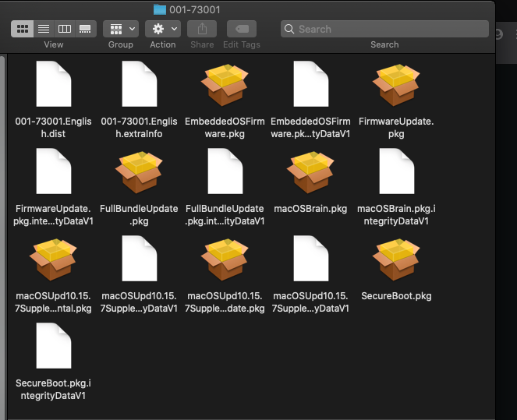Select macOSBrain.pkg.integrityDataV1 document icon
The image size is (517, 420).
(396, 171)
